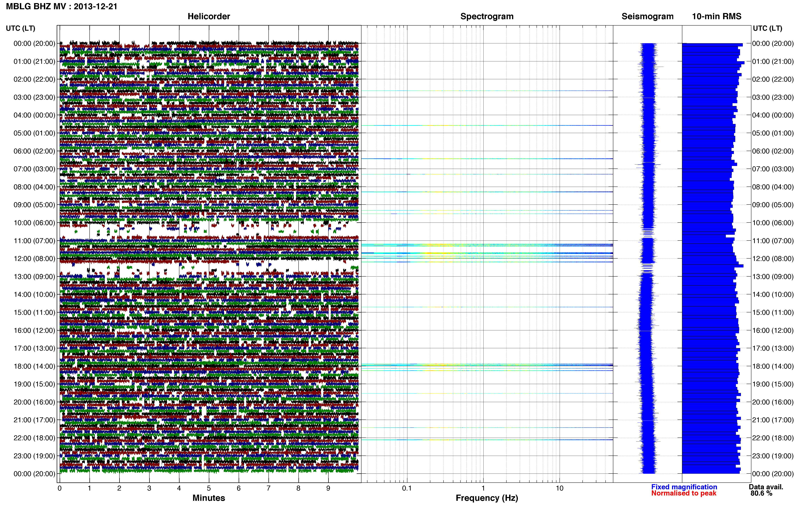Click "15:00 (11:00)" on the left time axis

pyautogui.click(x=34, y=312)
